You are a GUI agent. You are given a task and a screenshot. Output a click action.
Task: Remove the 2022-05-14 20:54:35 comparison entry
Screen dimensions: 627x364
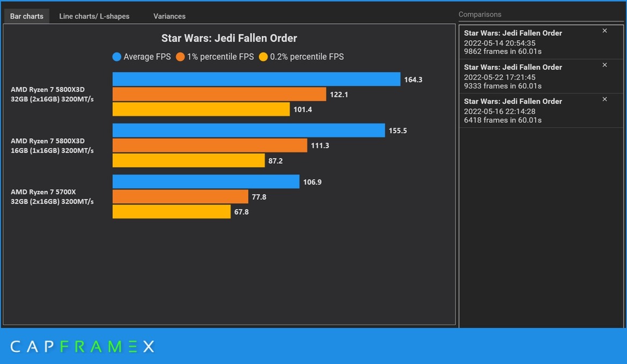604,31
